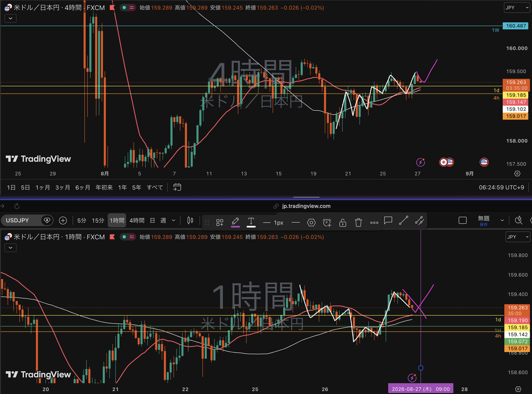Select the 3ヶ月 date range
This screenshot has height=394, width=532.
coord(63,187)
